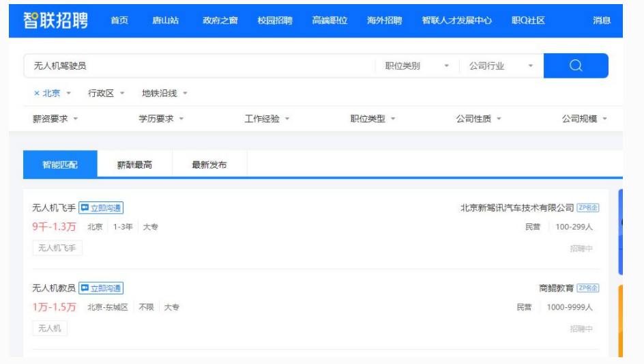Screen dimensions: 644x364
Task: Open 唐山站 in top navigation
Action: coord(166,20)
